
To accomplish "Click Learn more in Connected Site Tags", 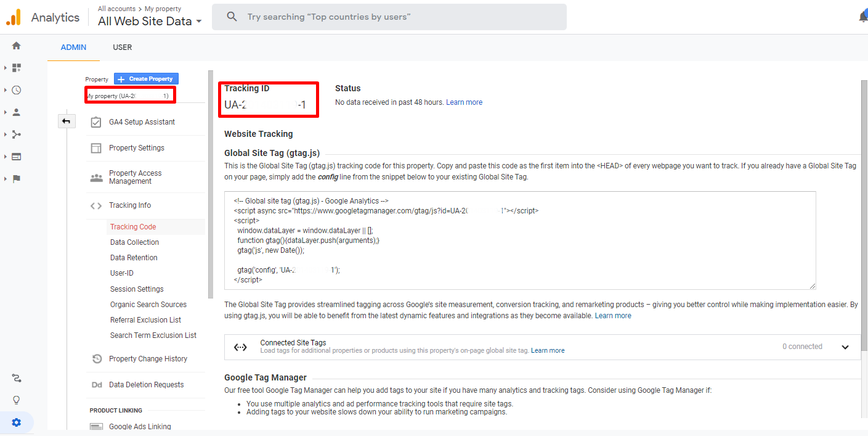I will (x=548, y=350).
